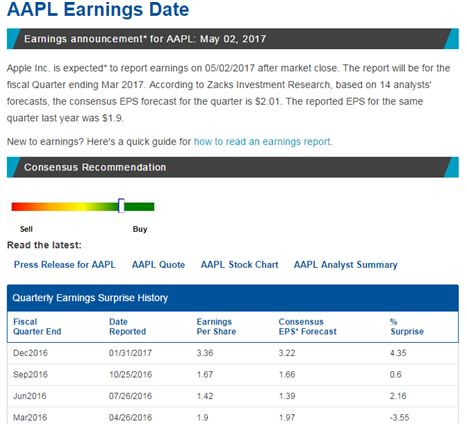Click the Sell label under the gauge

pos(26,229)
